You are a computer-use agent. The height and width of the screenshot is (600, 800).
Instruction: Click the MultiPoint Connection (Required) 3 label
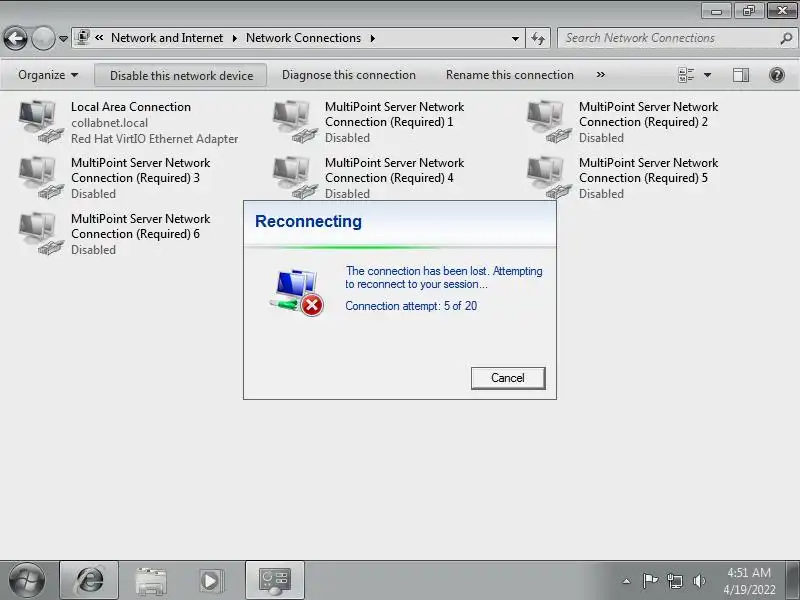(140, 170)
